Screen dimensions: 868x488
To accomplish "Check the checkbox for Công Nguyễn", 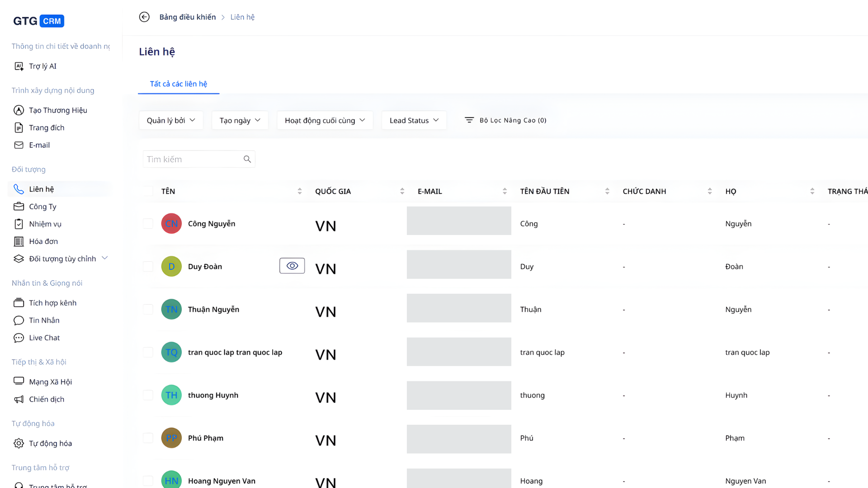I will pos(148,224).
